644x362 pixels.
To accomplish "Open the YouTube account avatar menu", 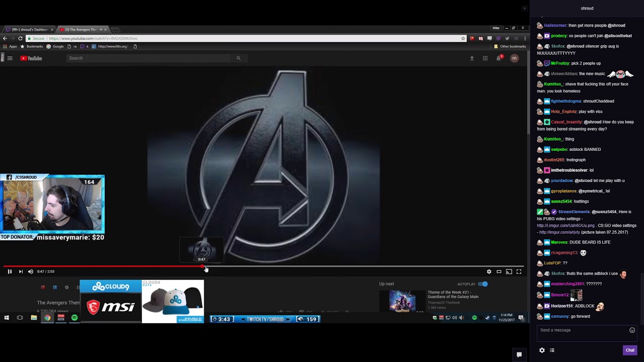I will (x=514, y=58).
